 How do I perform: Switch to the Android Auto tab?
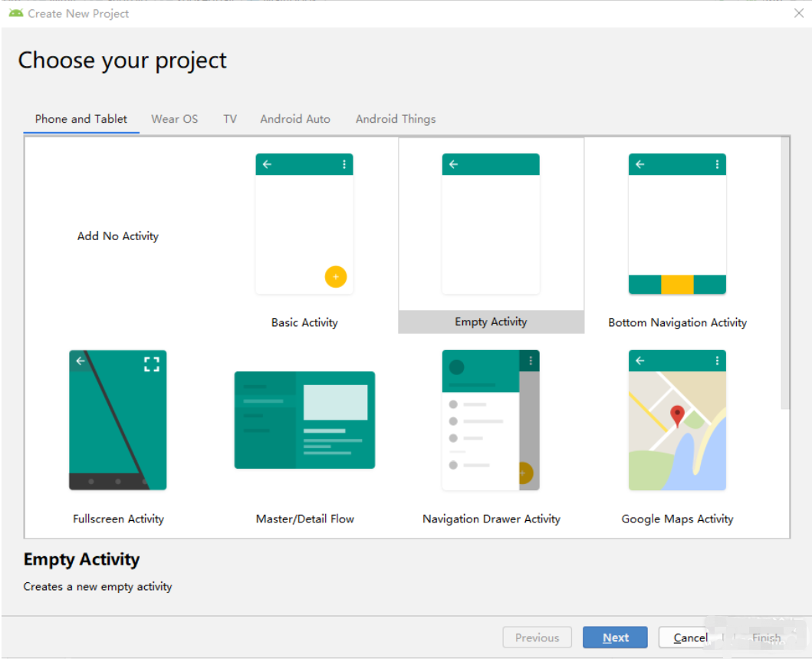pos(295,119)
